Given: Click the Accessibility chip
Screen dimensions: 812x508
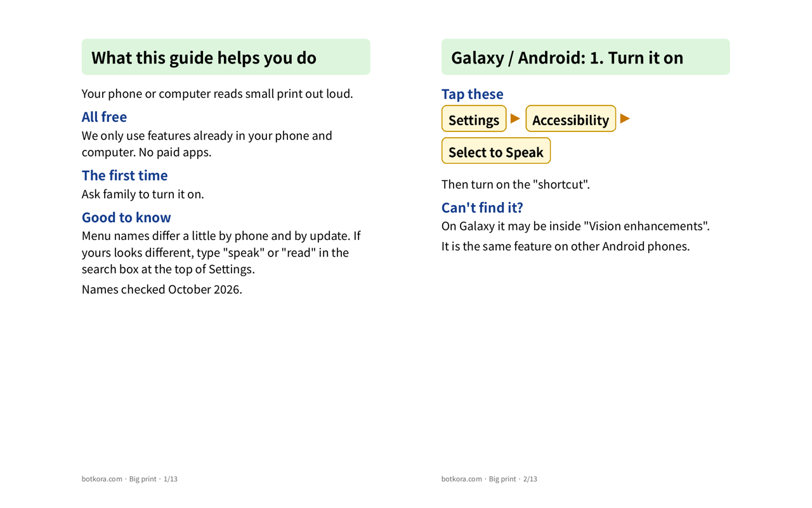Looking at the screenshot, I should pyautogui.click(x=570, y=119).
